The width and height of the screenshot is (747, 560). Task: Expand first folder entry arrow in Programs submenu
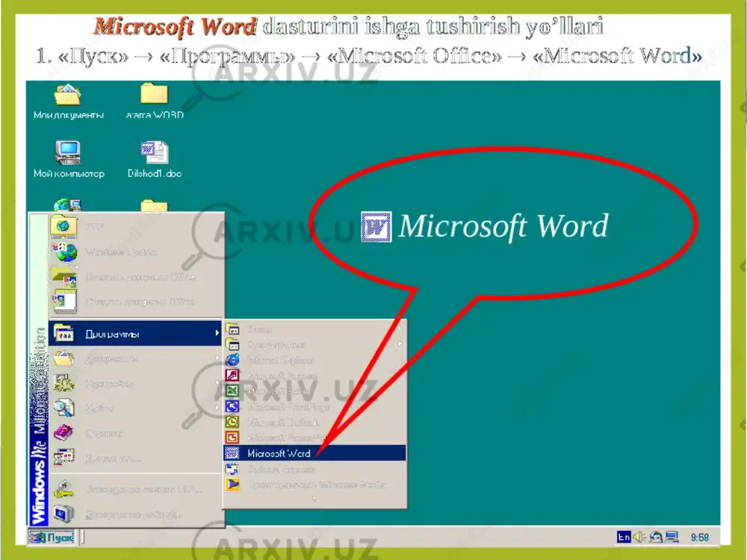(x=400, y=329)
